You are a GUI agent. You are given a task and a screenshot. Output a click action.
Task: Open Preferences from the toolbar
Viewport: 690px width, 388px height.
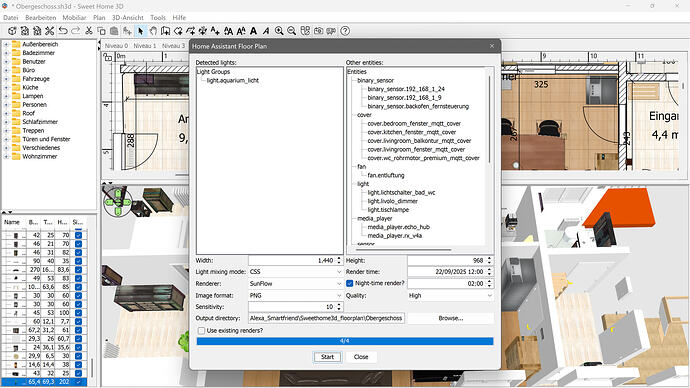[x=49, y=31]
